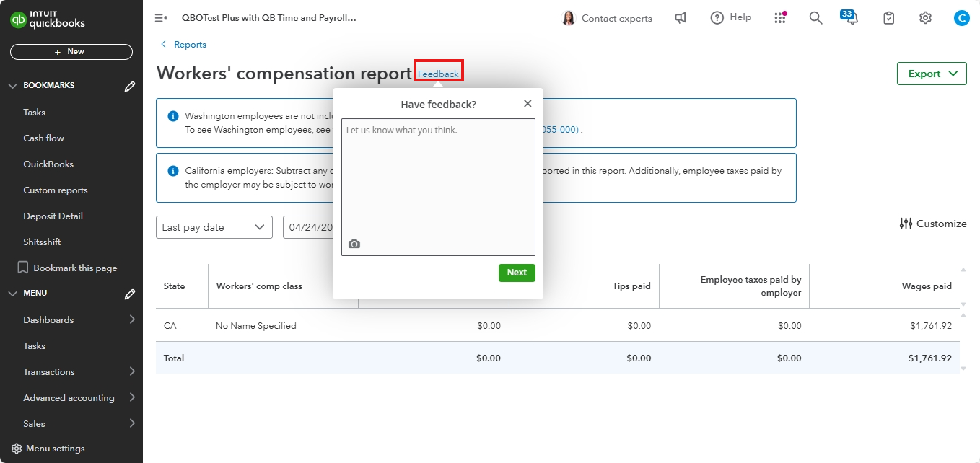Click the feedback text area
The width and height of the screenshot is (980, 463).
(x=438, y=187)
